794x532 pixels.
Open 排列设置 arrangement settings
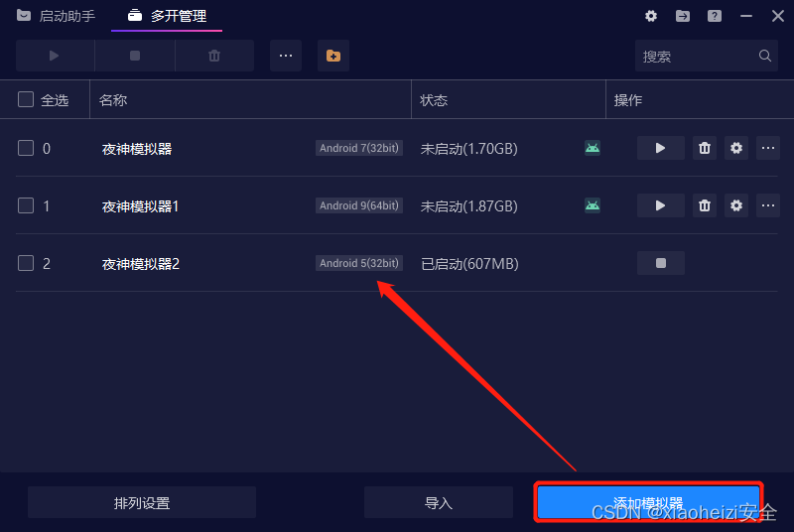point(142,502)
